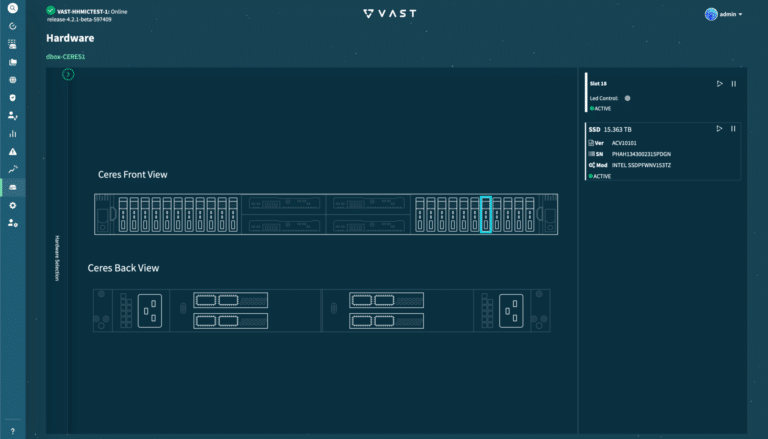The width and height of the screenshot is (768, 439).
Task: Open the user management icon with checkmark
Action: pos(13,116)
